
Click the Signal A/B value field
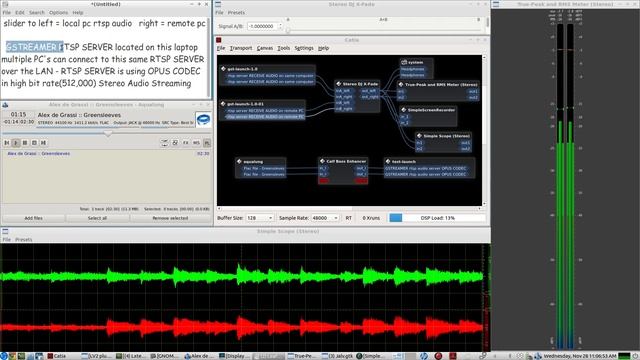[262, 26]
